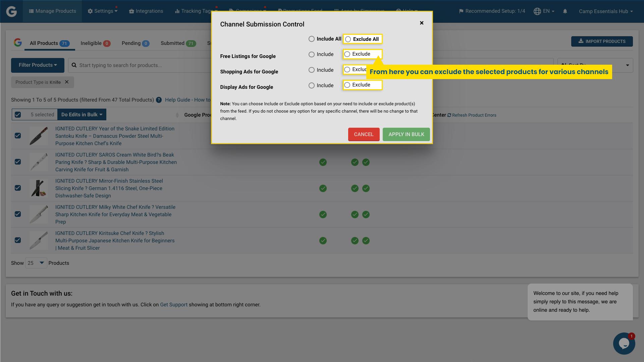Image resolution: width=644 pixels, height=362 pixels.
Task: Click the globe icon next to EN
Action: (x=537, y=11)
